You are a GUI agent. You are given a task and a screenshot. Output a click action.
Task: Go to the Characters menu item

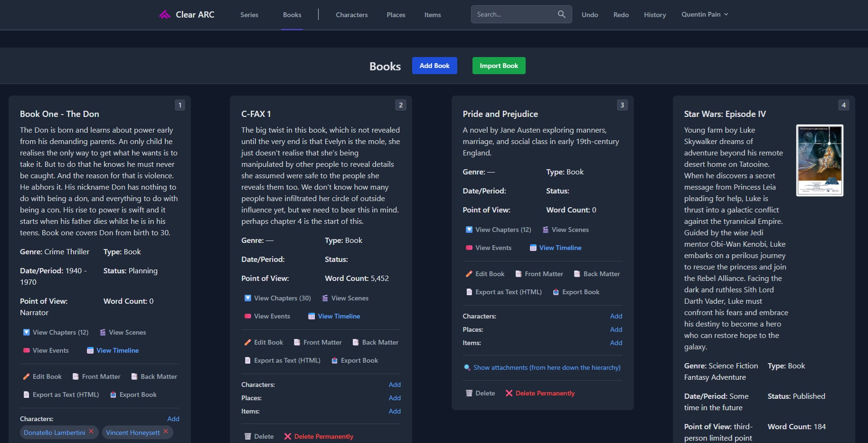[x=351, y=15]
